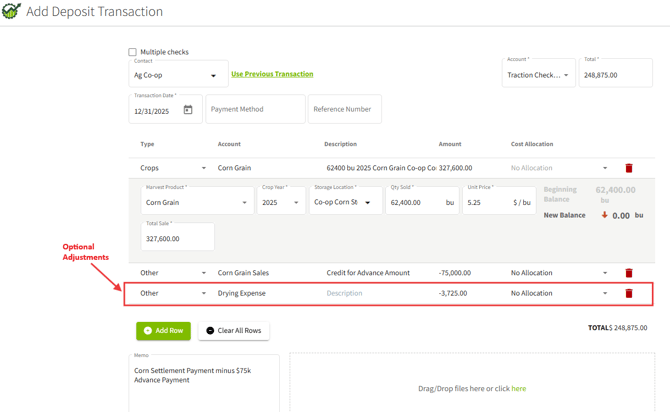Open the Crops type dropdown
The image size is (670, 412).
(204, 168)
